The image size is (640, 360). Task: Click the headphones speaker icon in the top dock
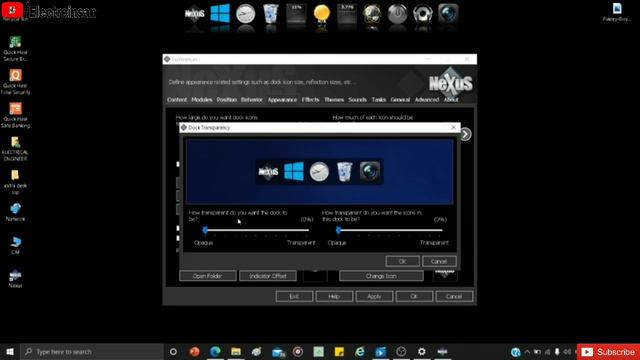coord(422,14)
